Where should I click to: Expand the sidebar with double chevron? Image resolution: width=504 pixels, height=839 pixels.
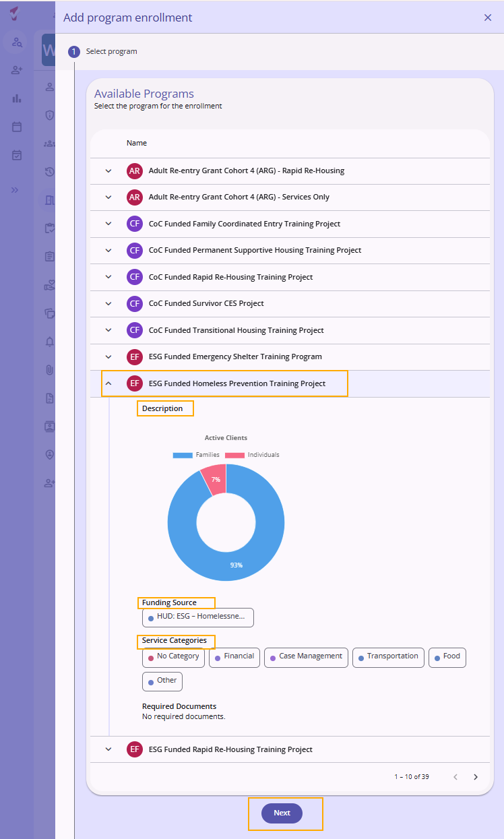coord(15,190)
